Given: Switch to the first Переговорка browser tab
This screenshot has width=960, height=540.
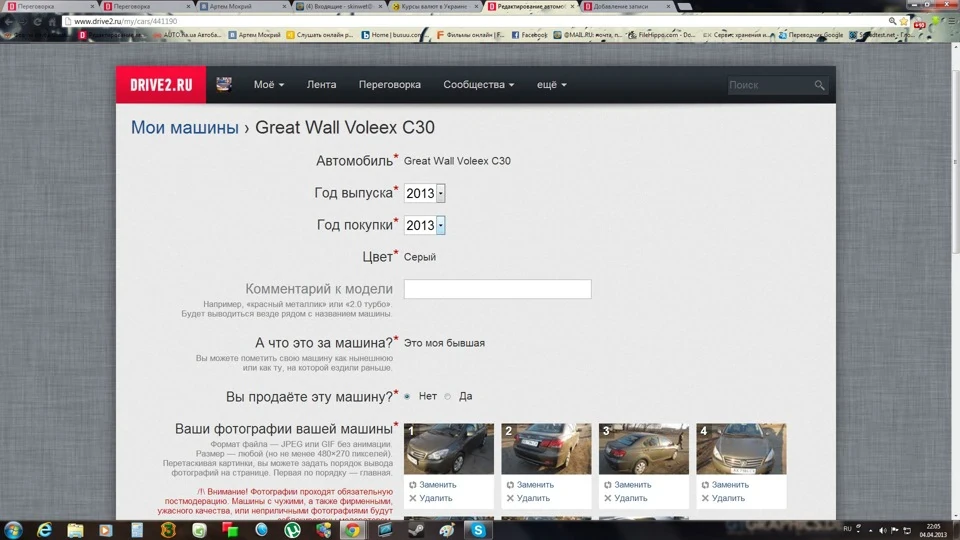Looking at the screenshot, I should point(50,6).
